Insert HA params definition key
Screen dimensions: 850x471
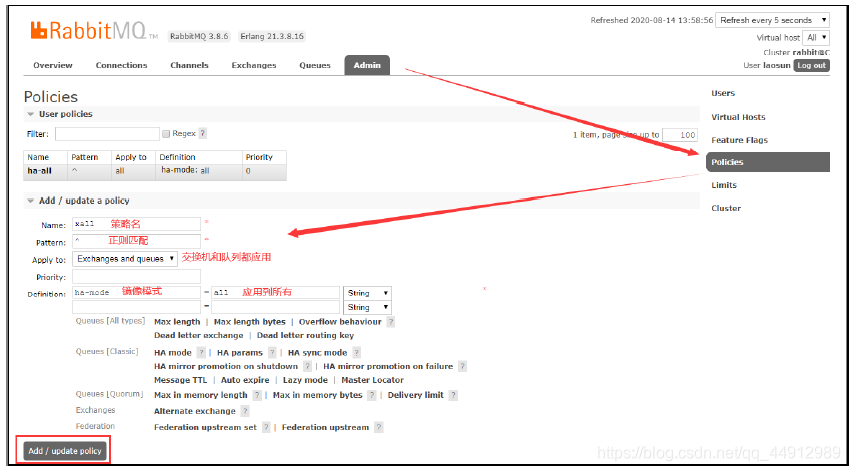[x=240, y=352]
